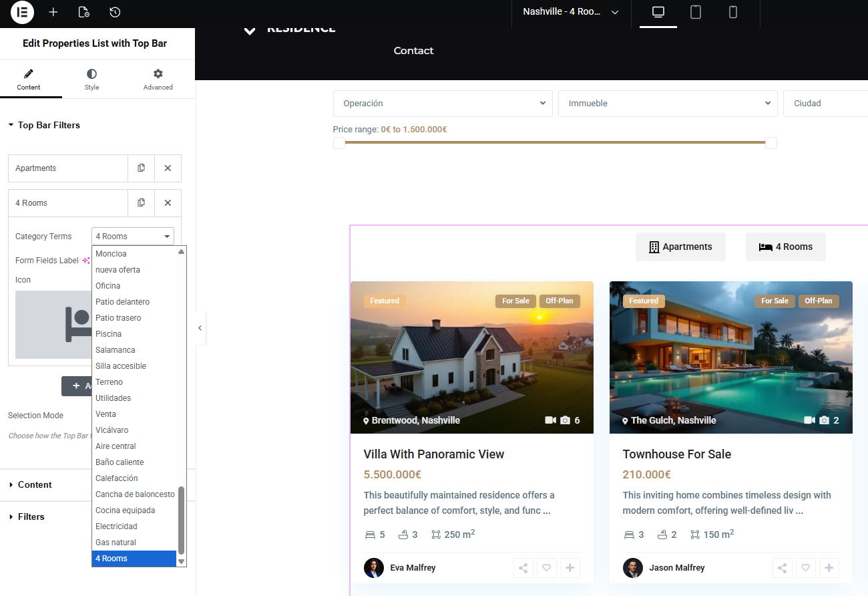Switch to the Style tab
The width and height of the screenshot is (868, 596).
click(91, 79)
